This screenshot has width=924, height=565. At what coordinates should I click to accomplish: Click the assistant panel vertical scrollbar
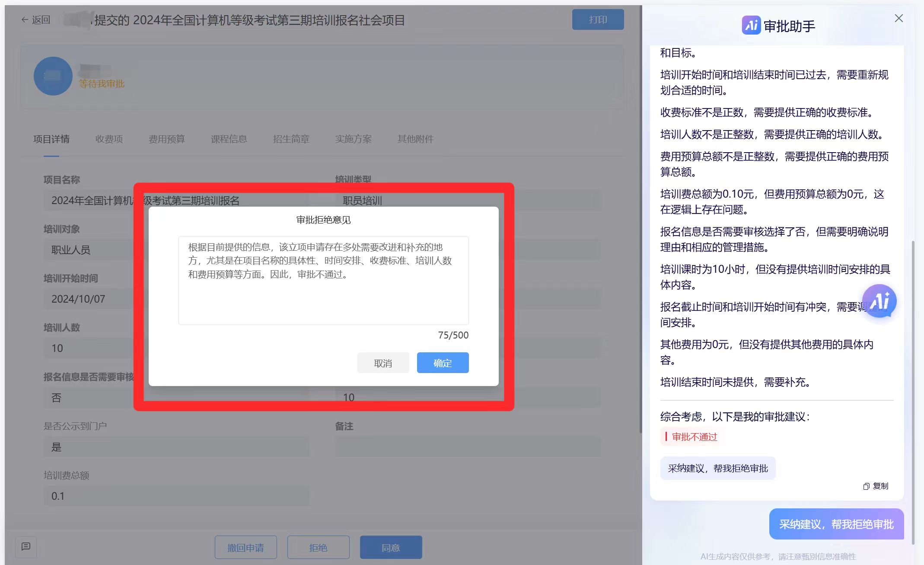(913, 393)
